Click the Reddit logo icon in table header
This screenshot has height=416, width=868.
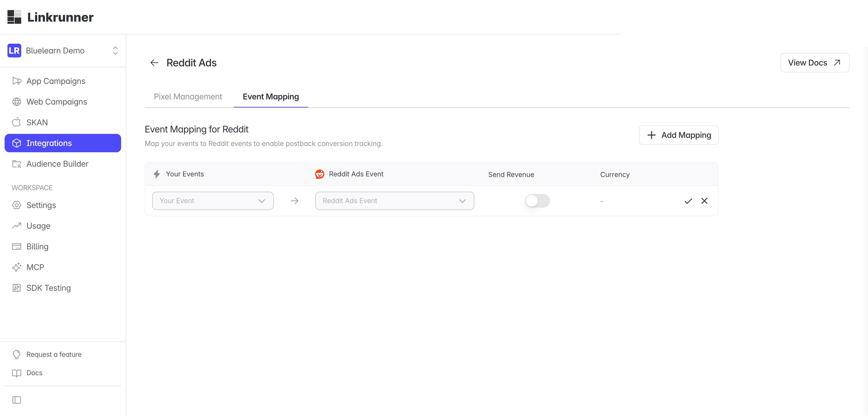(x=319, y=174)
